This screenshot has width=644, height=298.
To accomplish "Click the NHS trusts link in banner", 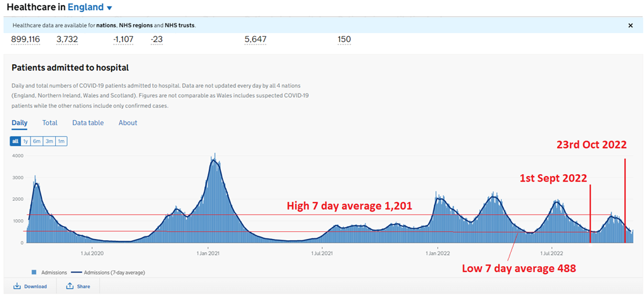I will click(x=180, y=25).
